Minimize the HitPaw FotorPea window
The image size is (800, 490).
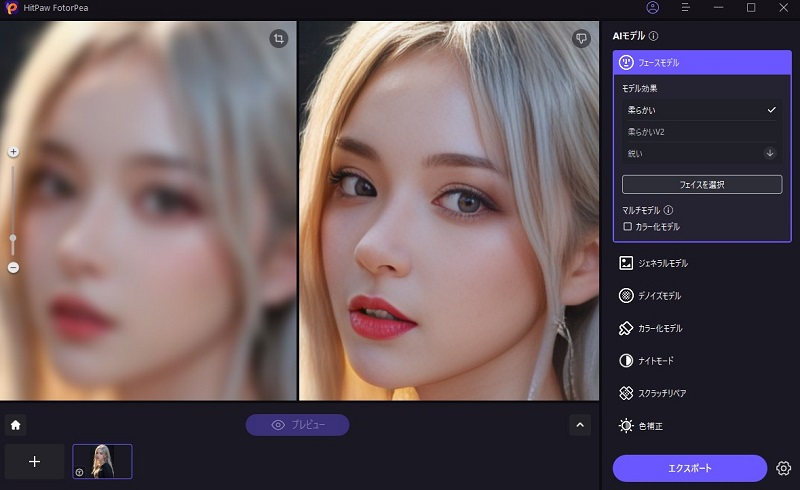[718, 8]
